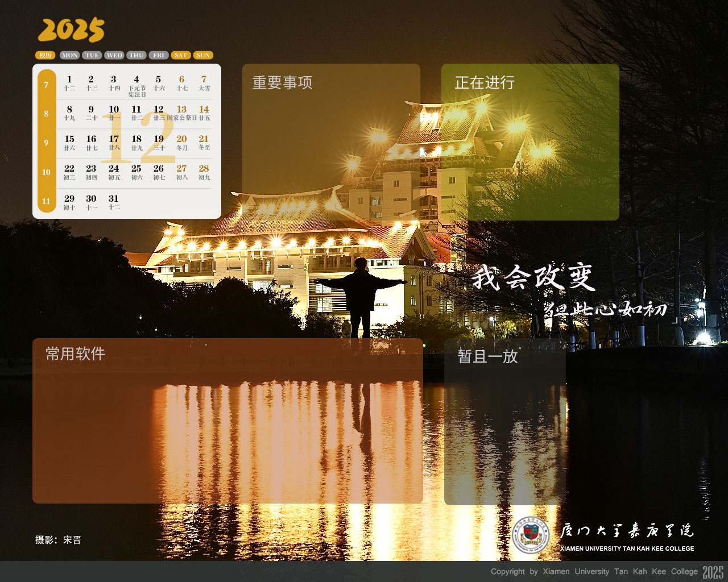Click the FRI weekday badge
The image size is (728, 582).
pyautogui.click(x=159, y=55)
